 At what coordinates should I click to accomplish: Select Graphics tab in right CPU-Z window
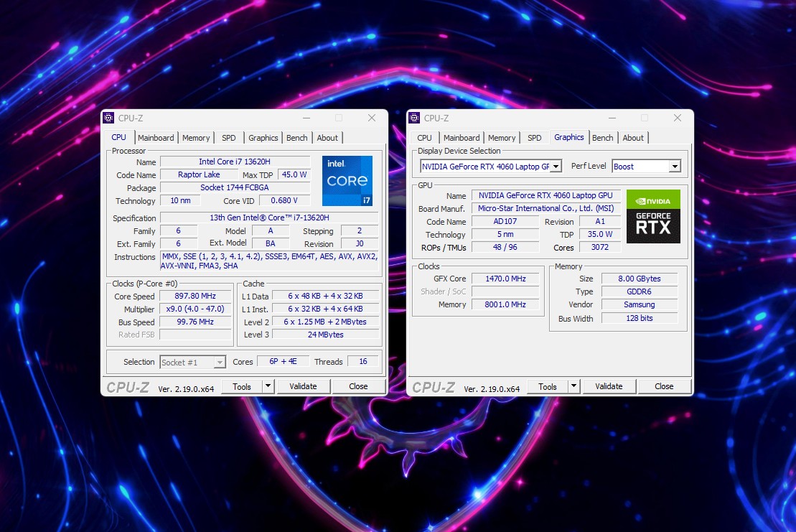569,137
